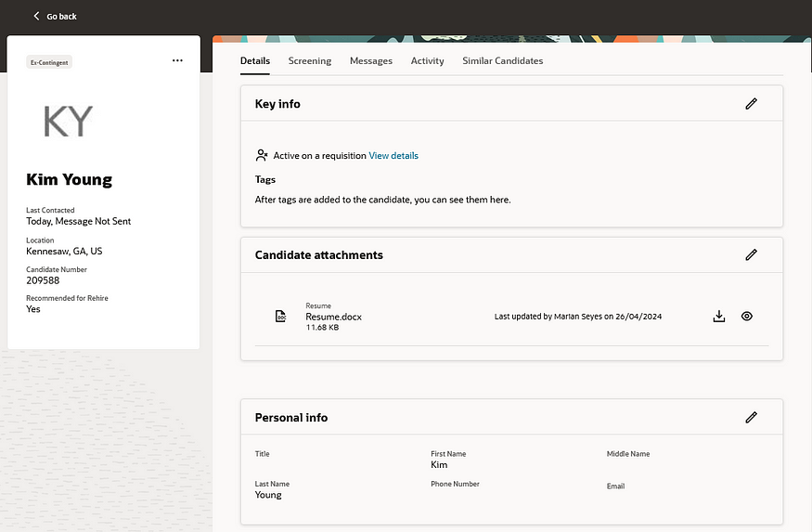The image size is (812, 532).
Task: Edit Key info with pencil icon
Action: click(x=751, y=104)
